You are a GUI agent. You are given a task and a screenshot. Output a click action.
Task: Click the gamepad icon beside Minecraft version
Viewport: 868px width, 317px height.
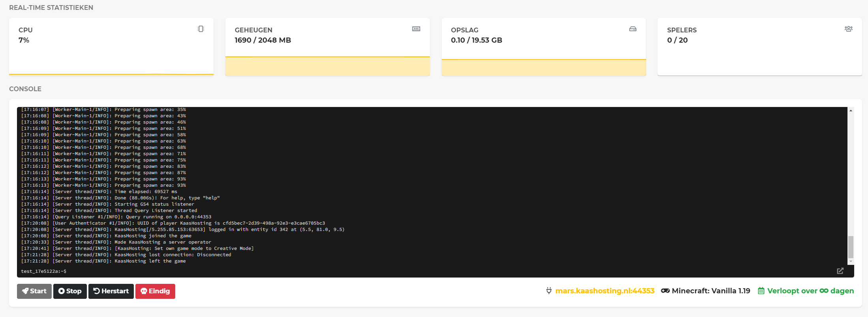(x=665, y=291)
